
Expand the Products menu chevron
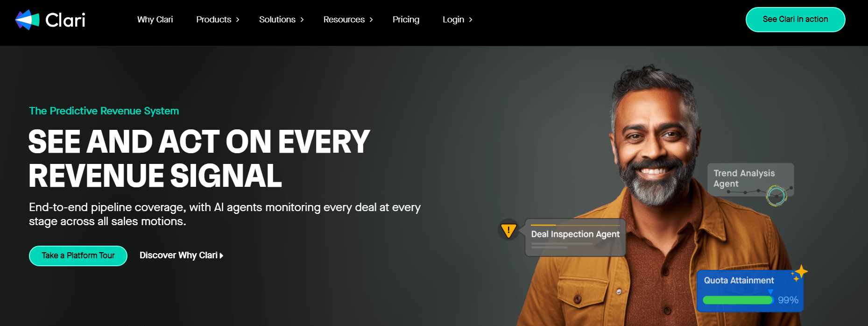(x=238, y=20)
